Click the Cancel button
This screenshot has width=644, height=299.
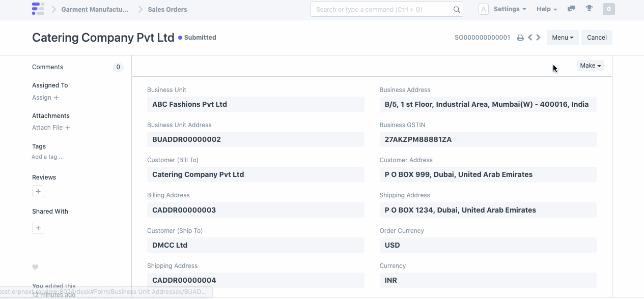pos(597,38)
